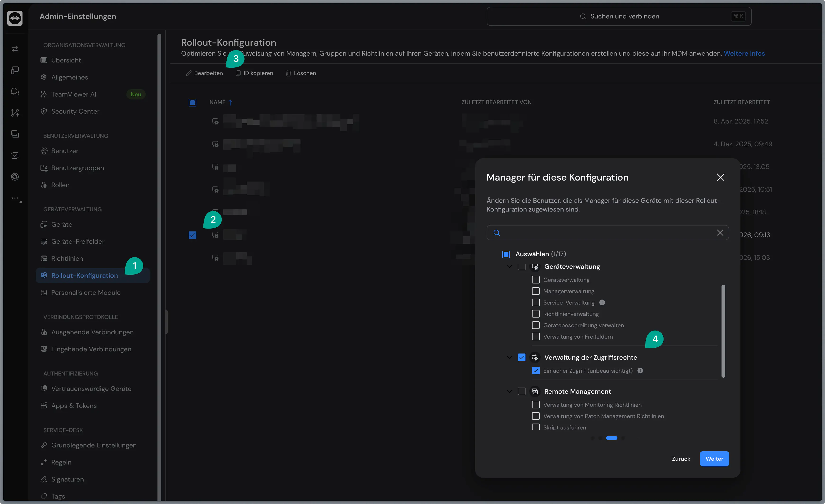This screenshot has height=504, width=825.
Task: Open the Security Center menu item
Action: 75,111
